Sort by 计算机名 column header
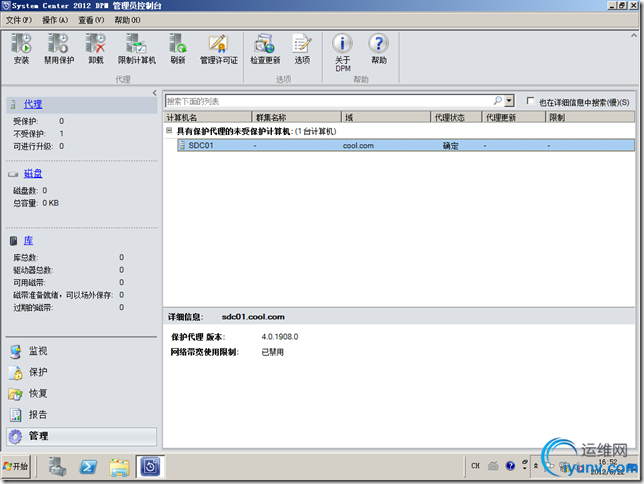Image resolution: width=644 pixels, height=484 pixels. [207, 118]
